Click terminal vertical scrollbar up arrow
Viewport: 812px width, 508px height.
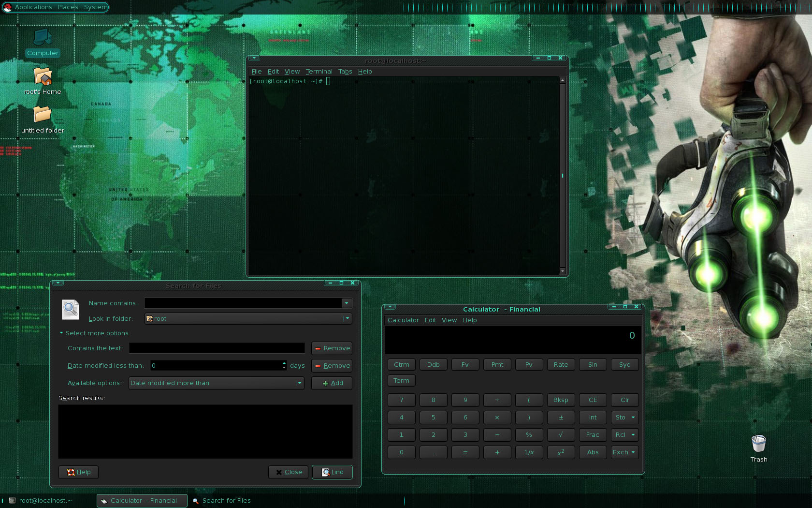point(562,81)
